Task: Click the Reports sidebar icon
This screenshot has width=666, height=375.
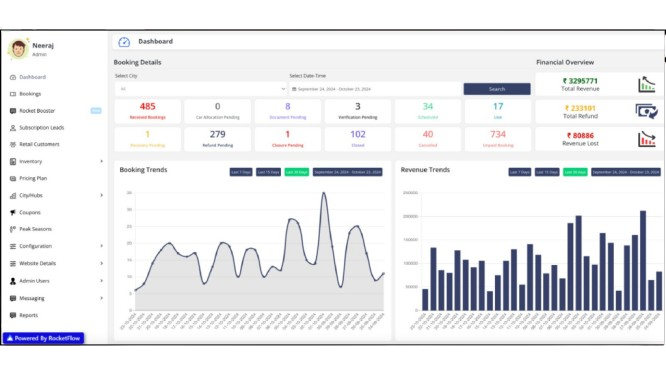Action: (x=13, y=315)
